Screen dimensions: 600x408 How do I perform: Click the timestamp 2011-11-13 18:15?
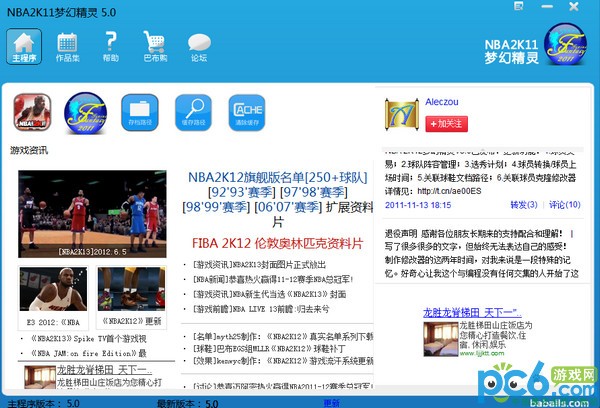pyautogui.click(x=418, y=205)
